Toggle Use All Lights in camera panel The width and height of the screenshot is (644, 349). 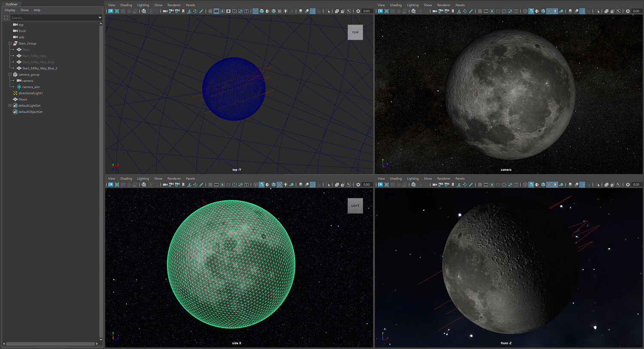(555, 11)
